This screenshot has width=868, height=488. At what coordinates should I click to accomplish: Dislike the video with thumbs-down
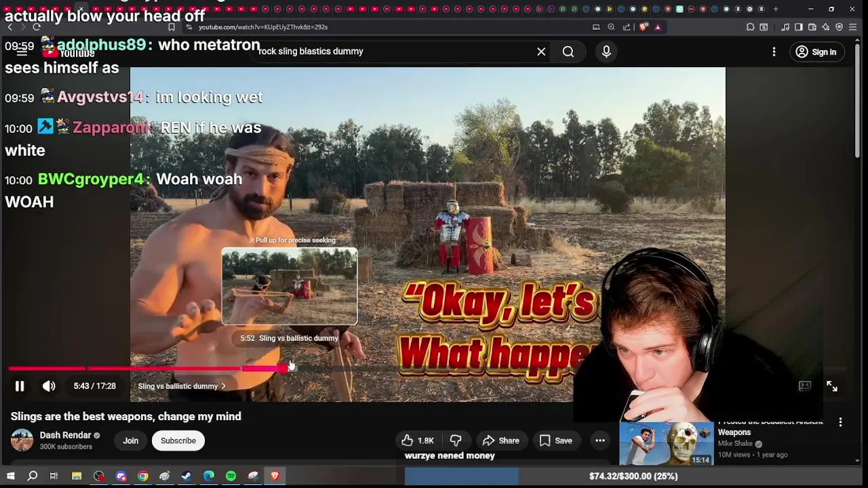(x=456, y=441)
